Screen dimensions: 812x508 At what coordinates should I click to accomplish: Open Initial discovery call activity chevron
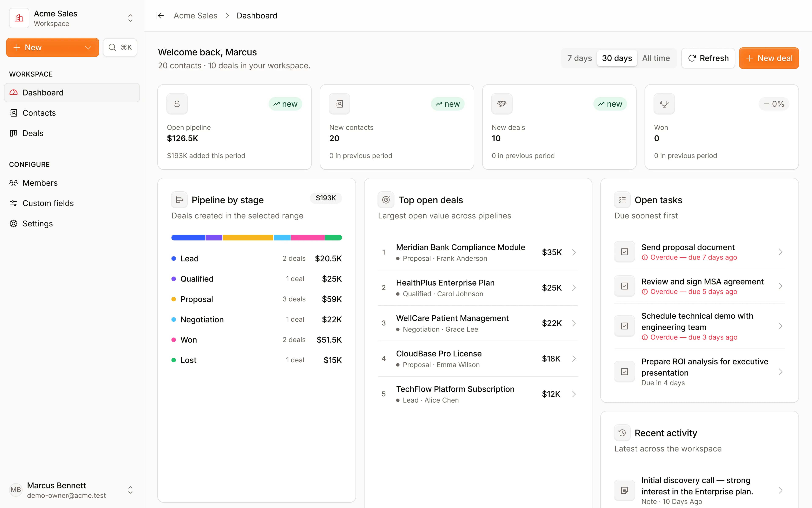pos(780,490)
